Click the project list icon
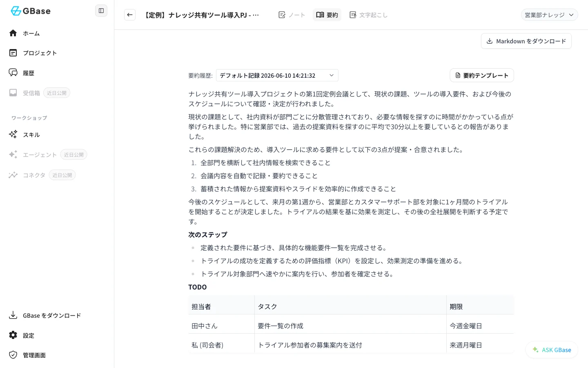The width and height of the screenshot is (588, 368). pos(13,53)
